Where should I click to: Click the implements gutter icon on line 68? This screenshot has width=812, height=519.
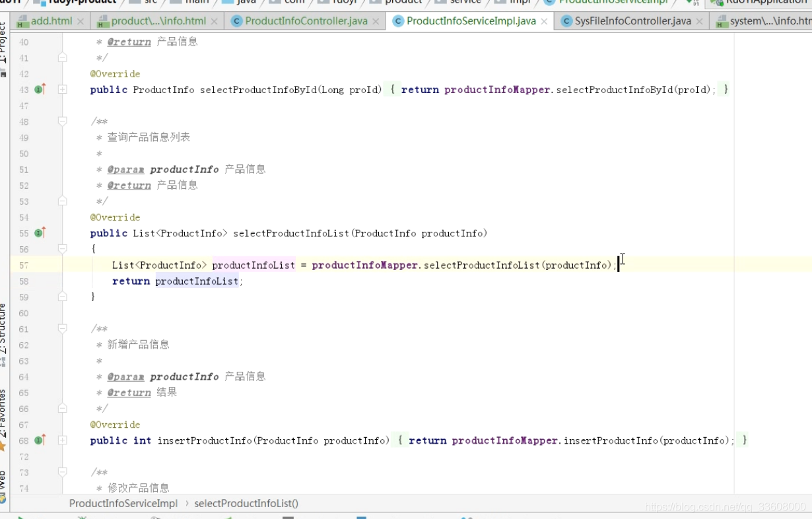40,440
